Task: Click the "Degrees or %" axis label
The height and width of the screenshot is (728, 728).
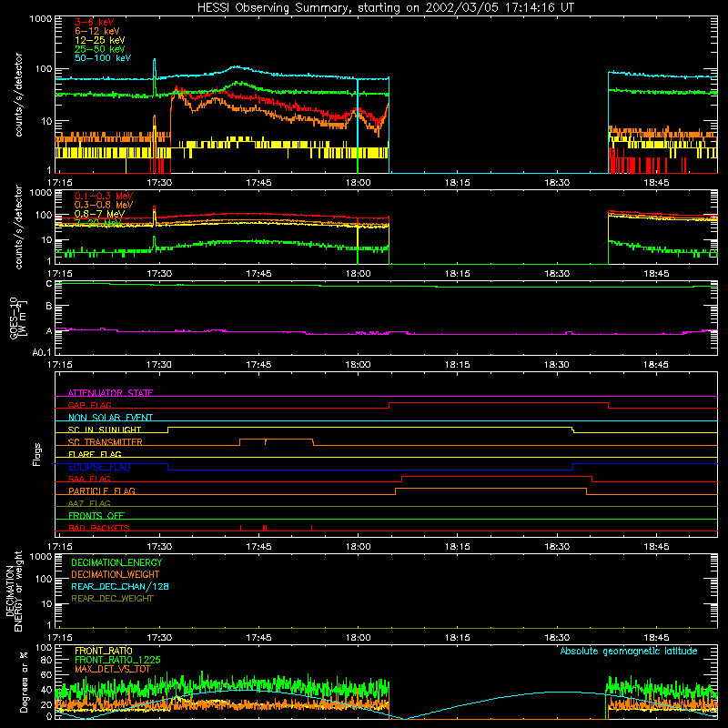Action: [24, 682]
